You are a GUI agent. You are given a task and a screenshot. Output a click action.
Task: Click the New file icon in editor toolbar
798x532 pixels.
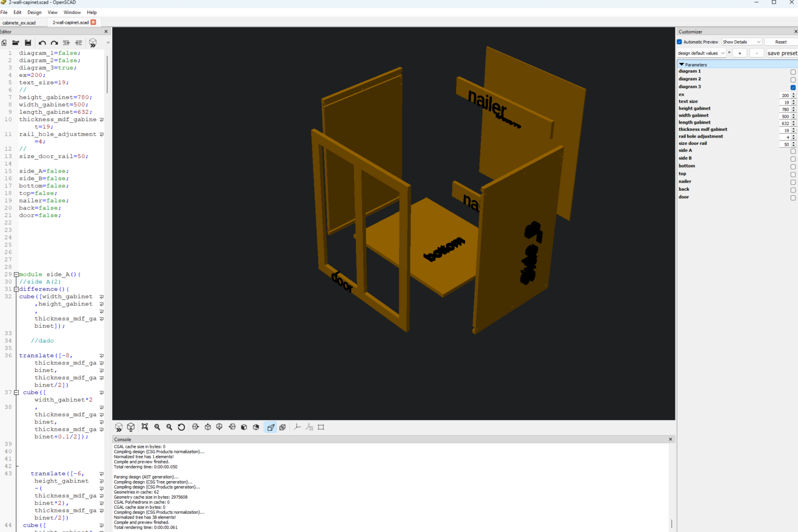(4, 43)
